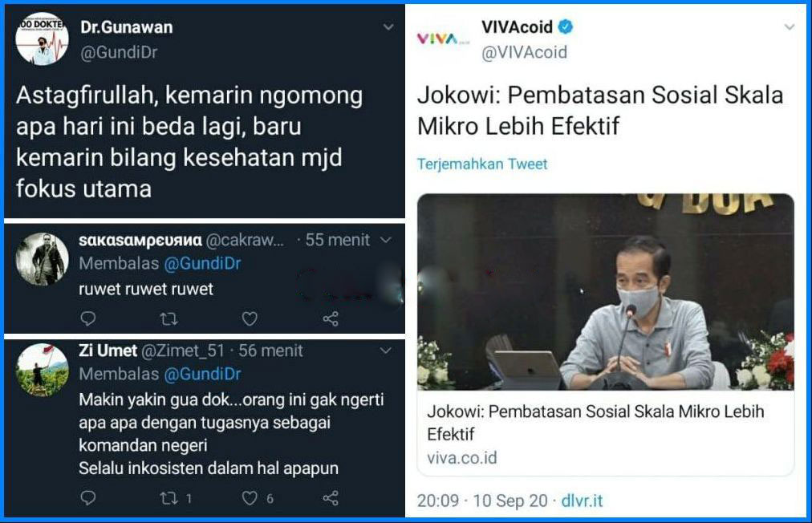Open VIVAcoid tweet options chevron
This screenshot has height=523, width=812.
click(790, 27)
